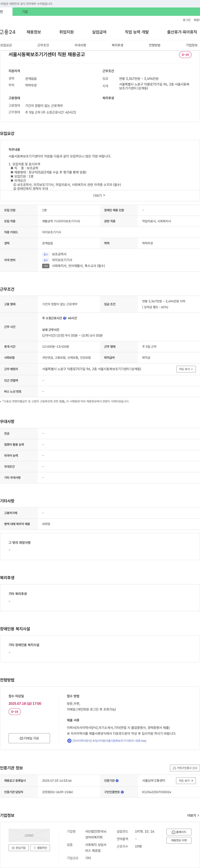Viewport: 200px width, 868px height.
Task: Jump to the 기업정보 section tab
Action: [192, 45]
